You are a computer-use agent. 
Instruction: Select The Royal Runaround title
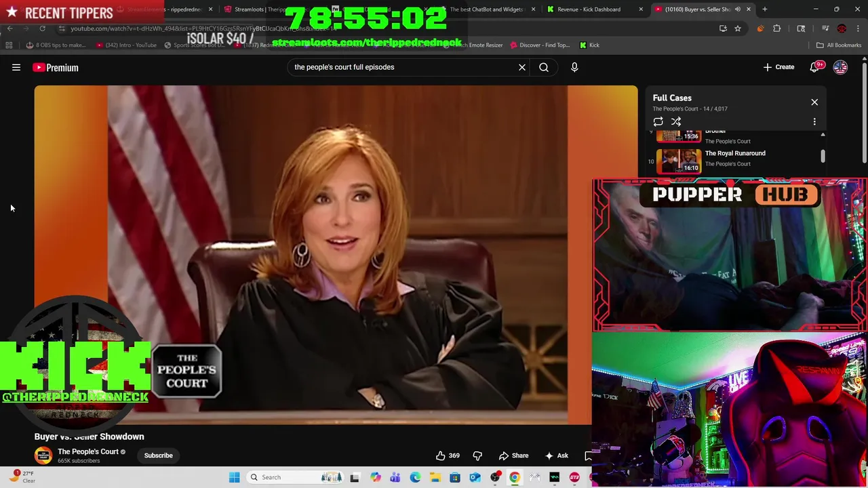click(x=735, y=153)
